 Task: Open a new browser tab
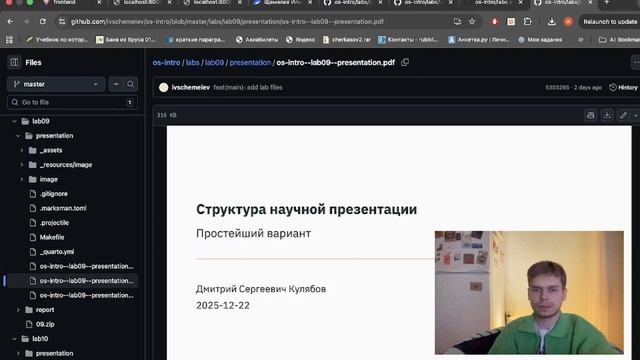tap(607, 2)
